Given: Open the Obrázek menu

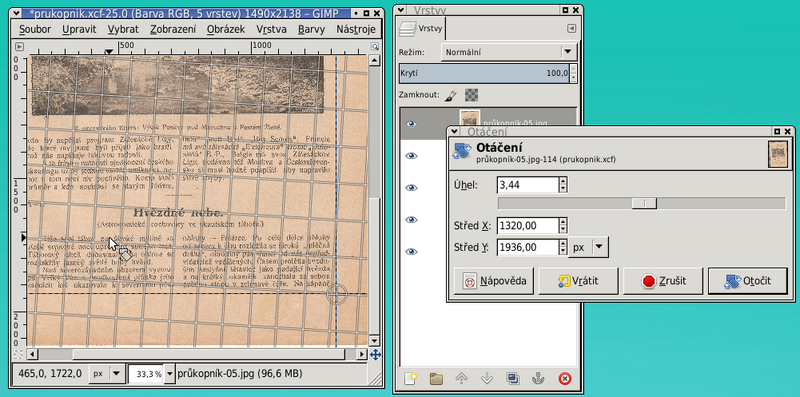Looking at the screenshot, I should coord(226,29).
